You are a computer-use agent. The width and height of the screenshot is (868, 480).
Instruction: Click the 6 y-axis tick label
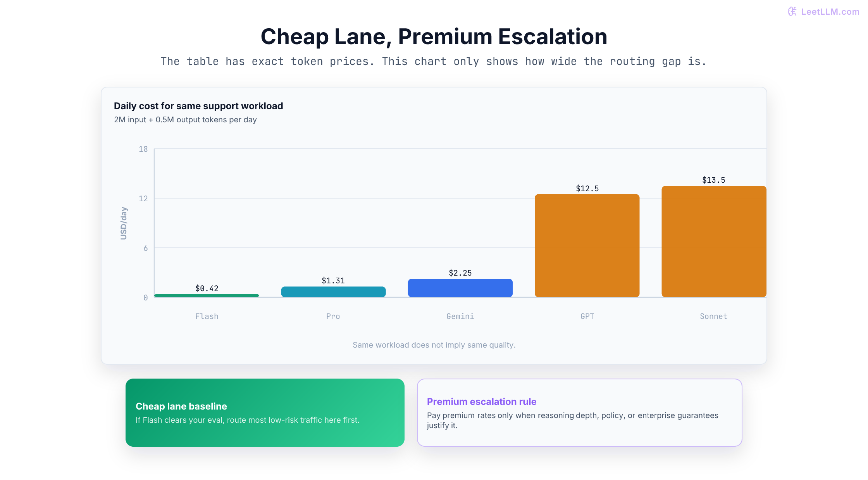(x=146, y=248)
